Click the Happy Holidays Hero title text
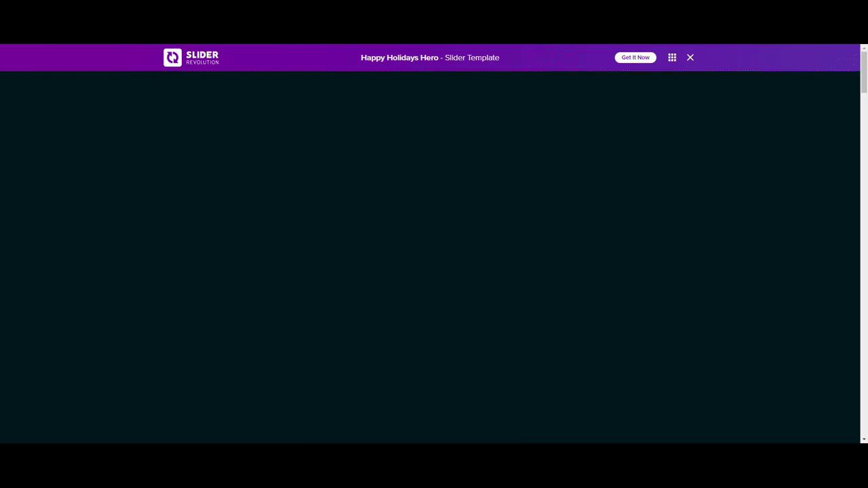 tap(399, 58)
